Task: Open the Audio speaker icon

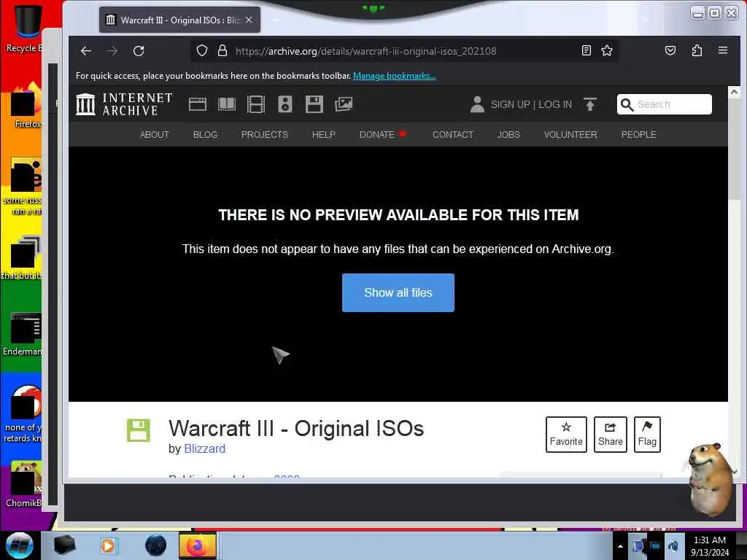Action: (x=285, y=104)
